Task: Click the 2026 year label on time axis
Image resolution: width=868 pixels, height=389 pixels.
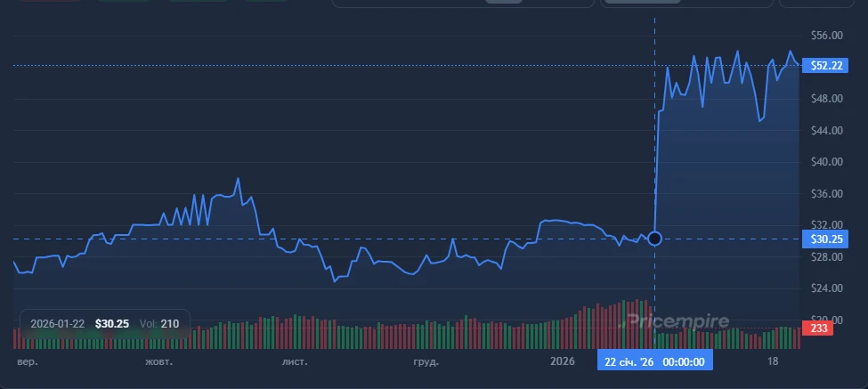Action: click(x=562, y=361)
